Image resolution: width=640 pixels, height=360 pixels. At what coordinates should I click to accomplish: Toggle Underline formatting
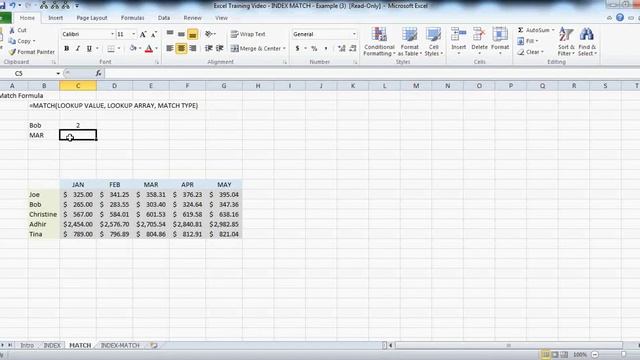coord(89,49)
